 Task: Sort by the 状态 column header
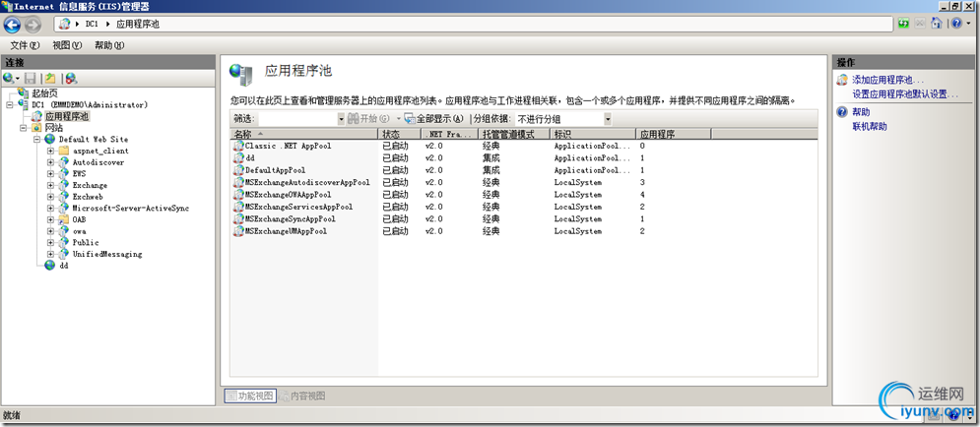pyautogui.click(x=399, y=134)
